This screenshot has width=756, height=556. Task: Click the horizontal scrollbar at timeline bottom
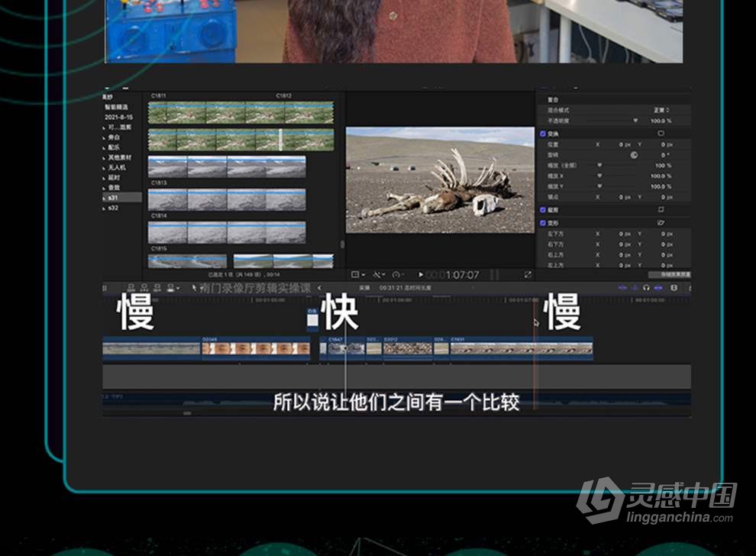point(187,413)
